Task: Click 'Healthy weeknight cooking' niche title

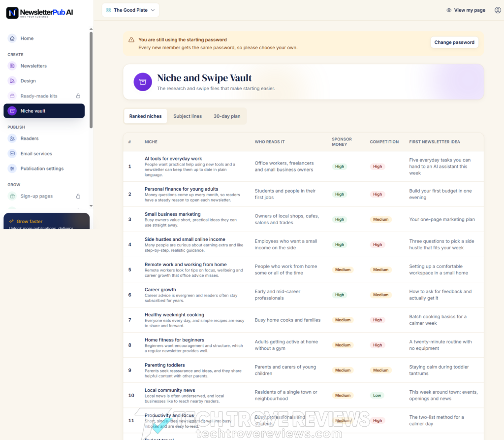Action: [174, 315]
